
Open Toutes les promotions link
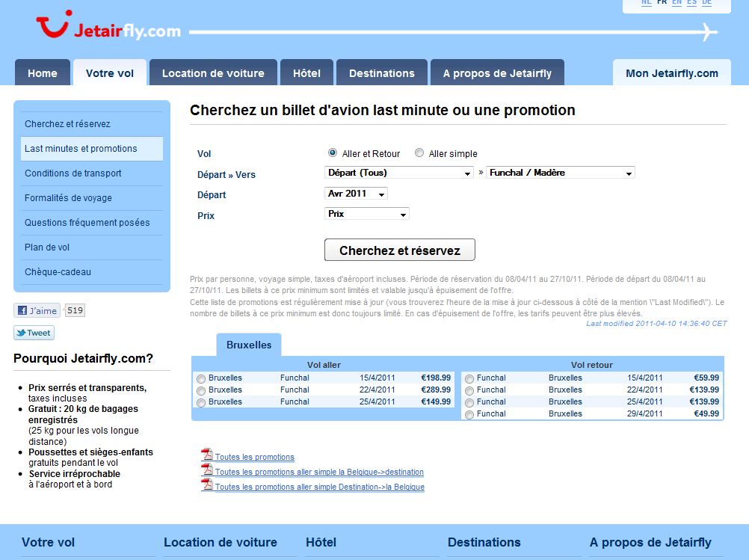255,457
